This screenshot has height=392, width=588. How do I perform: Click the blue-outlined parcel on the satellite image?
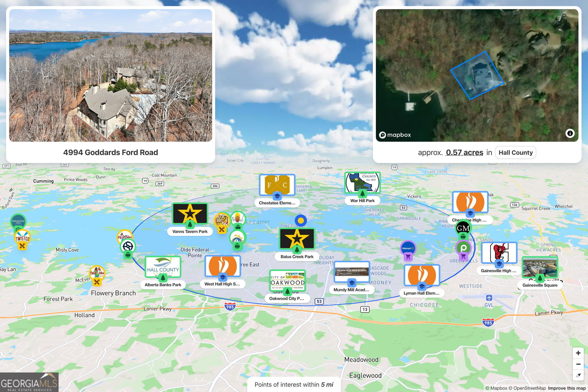coord(477,76)
